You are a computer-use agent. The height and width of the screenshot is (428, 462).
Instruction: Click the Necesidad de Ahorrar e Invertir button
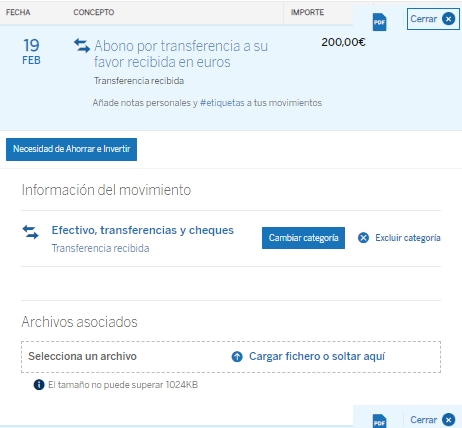[71, 149]
